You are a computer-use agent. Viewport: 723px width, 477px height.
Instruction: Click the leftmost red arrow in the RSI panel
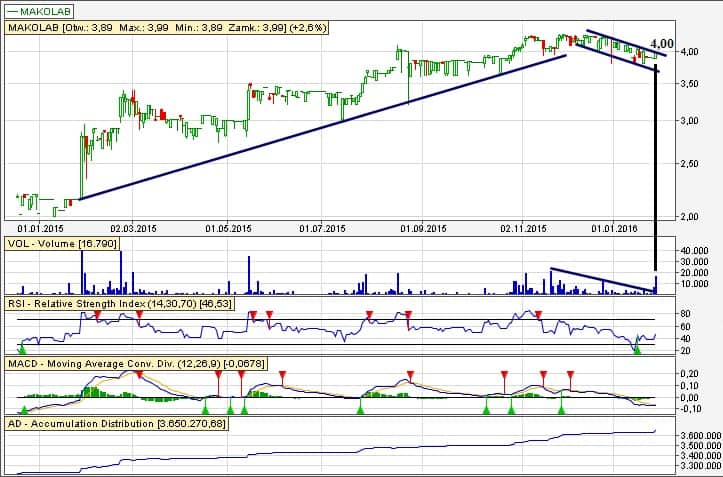pyautogui.click(x=98, y=316)
